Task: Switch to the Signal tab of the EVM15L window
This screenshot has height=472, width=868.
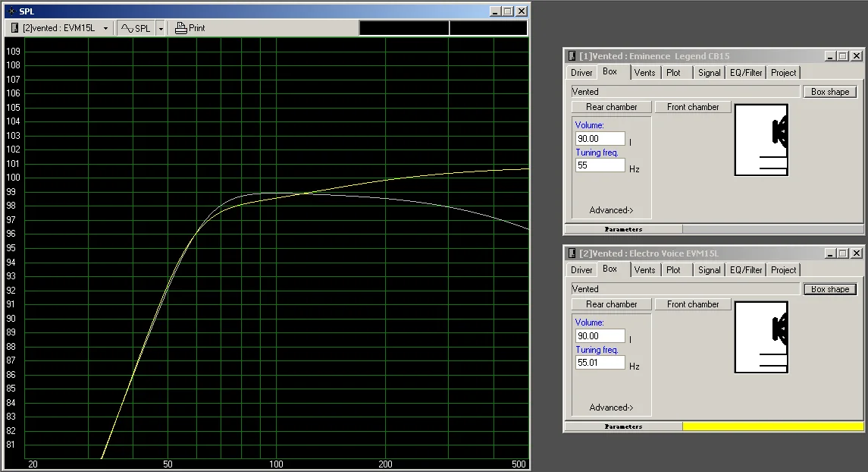Action: pos(709,269)
